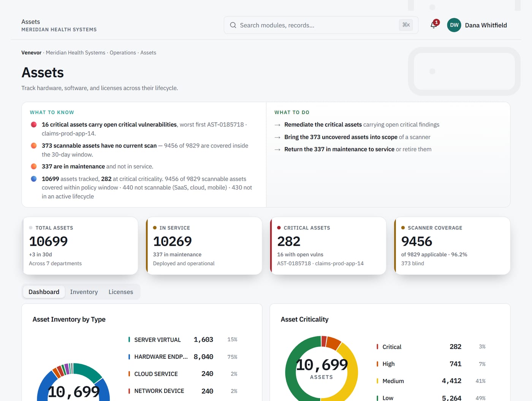Click the orange dot beside 337 in maintenance
Viewport: 532px width, 401px height.
34,166
